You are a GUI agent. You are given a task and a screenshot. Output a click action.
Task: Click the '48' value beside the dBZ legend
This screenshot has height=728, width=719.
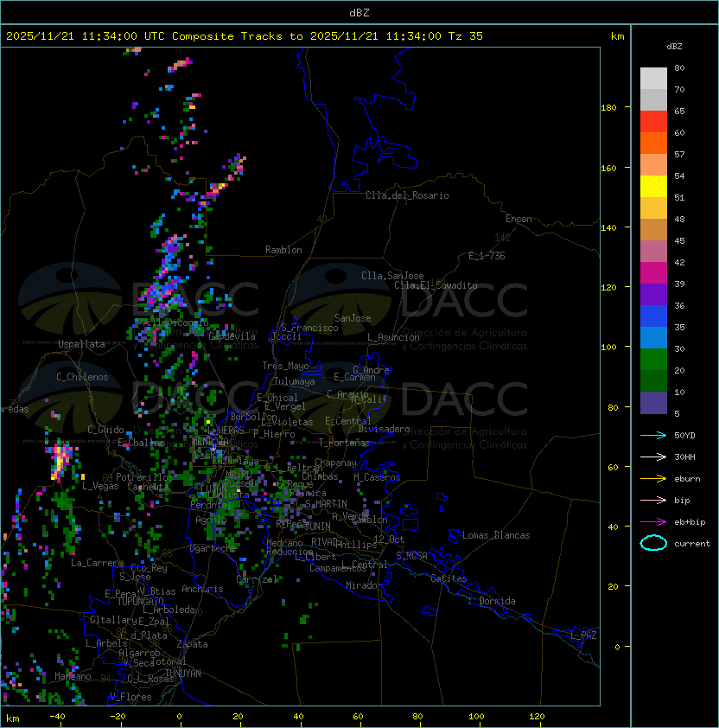[x=679, y=219]
